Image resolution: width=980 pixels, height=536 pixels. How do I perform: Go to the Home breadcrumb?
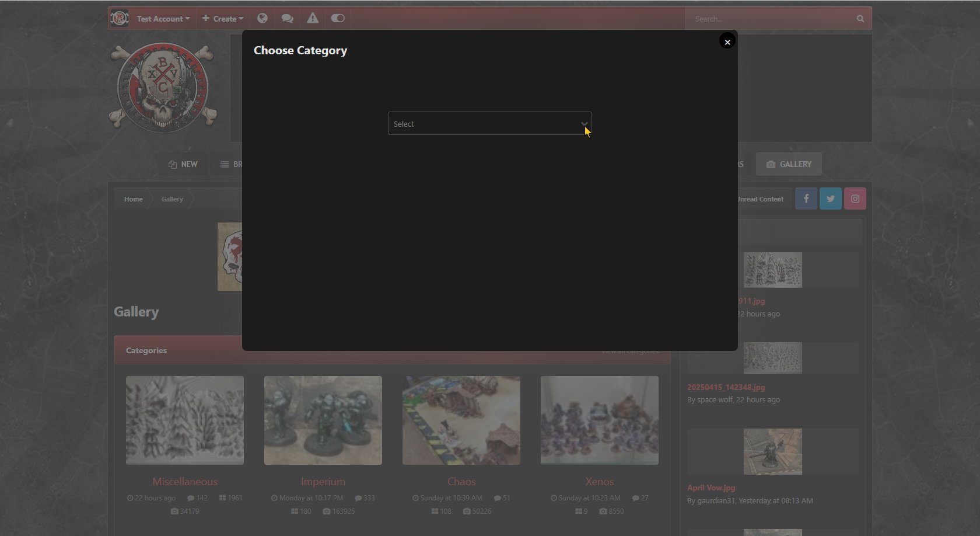[x=133, y=199]
